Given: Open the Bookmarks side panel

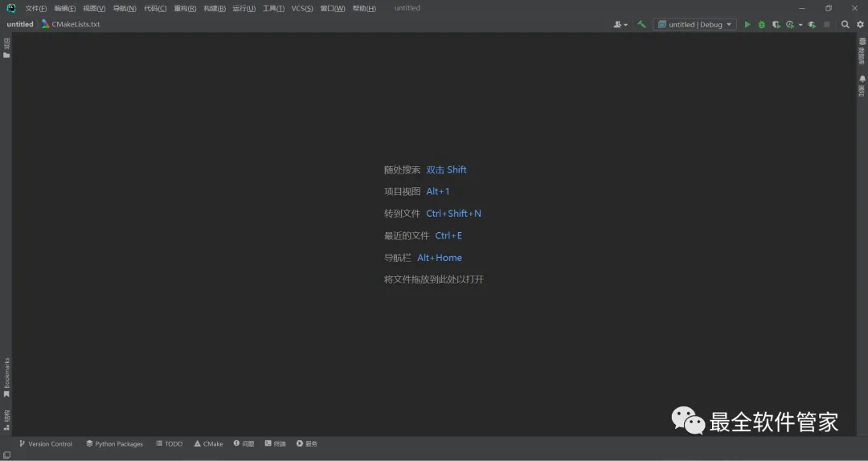Looking at the screenshot, I should (6, 377).
